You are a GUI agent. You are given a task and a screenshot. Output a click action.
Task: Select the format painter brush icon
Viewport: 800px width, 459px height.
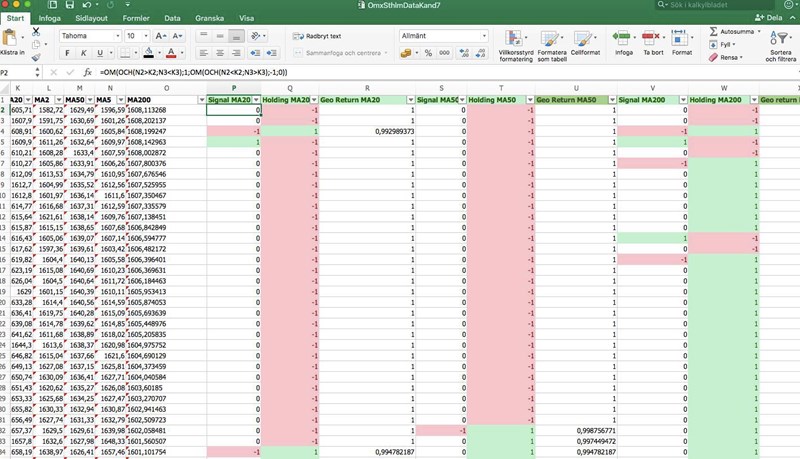(x=37, y=57)
